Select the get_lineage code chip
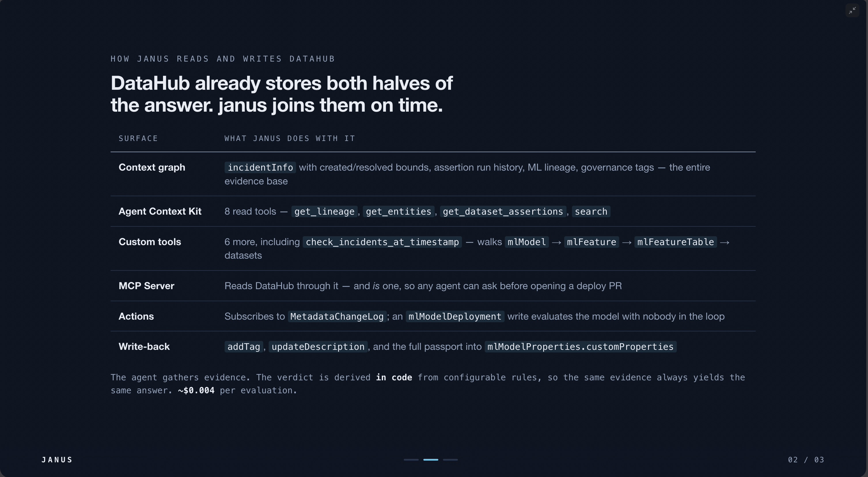Screen dimensions: 868x477 [324, 211]
